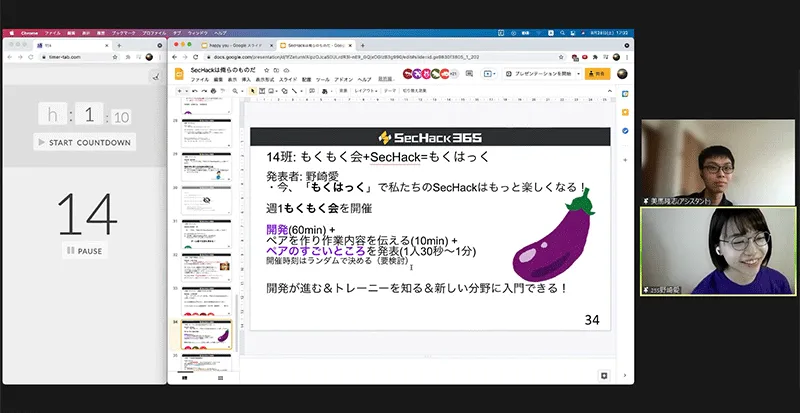
Task: Click the 背景 background button
Action: [343, 91]
